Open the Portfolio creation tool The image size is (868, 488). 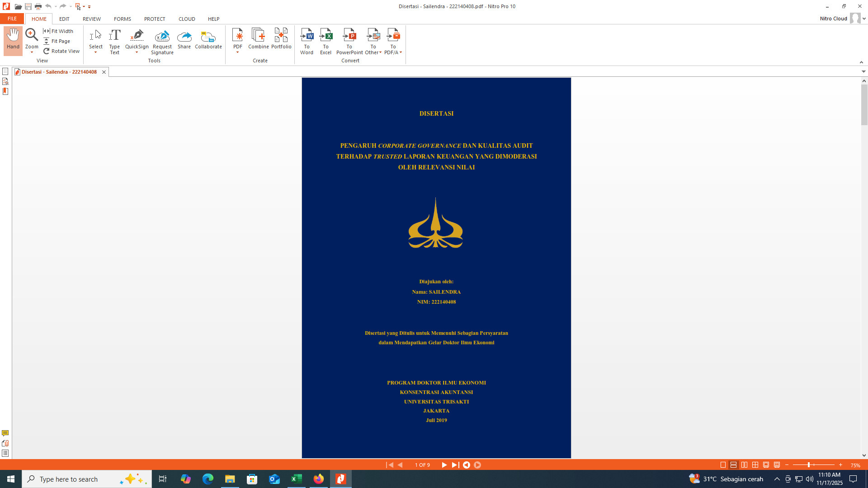click(x=281, y=36)
